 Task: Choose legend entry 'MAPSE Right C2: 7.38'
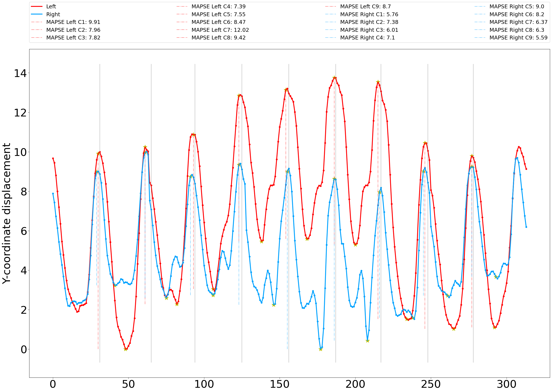coord(369,22)
